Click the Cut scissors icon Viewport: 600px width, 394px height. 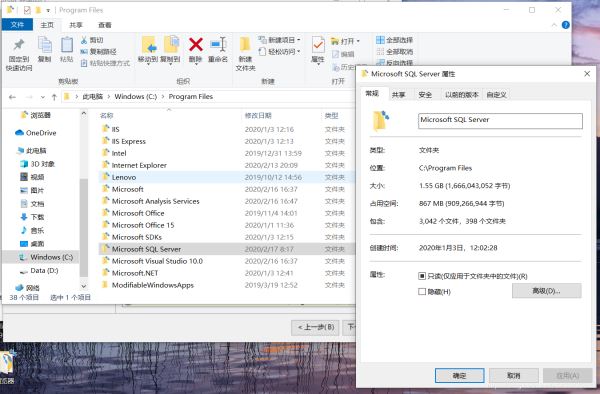click(84, 40)
